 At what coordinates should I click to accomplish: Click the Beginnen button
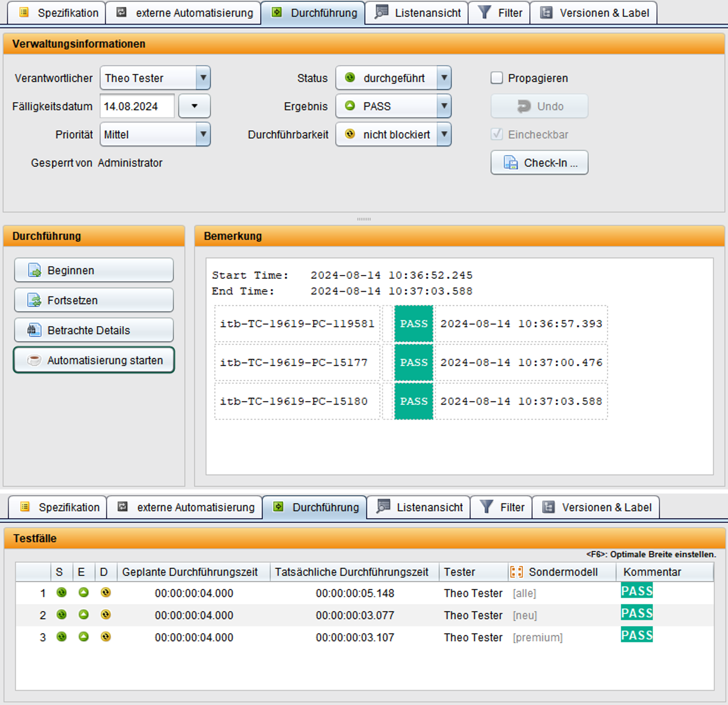click(x=94, y=270)
